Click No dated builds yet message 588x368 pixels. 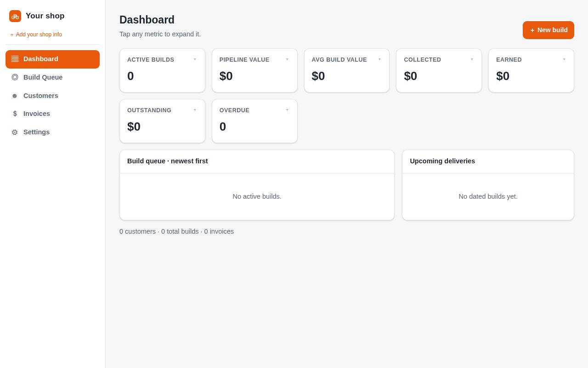(x=488, y=196)
